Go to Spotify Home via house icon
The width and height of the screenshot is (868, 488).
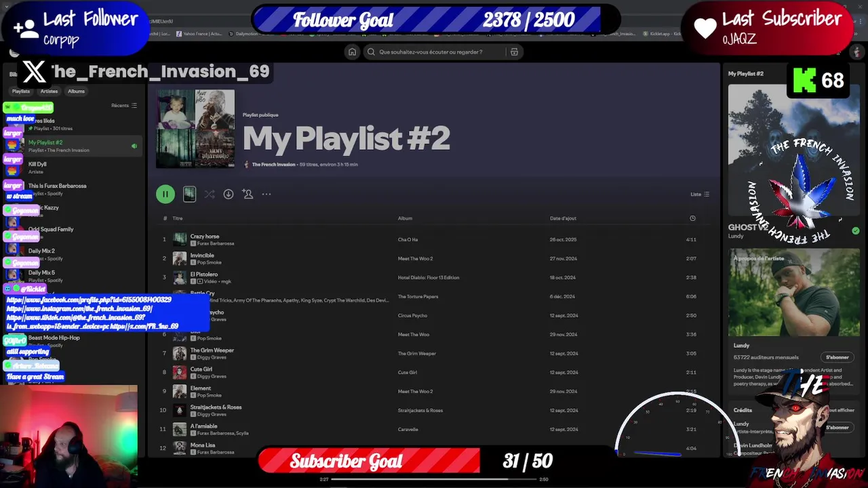coord(352,52)
